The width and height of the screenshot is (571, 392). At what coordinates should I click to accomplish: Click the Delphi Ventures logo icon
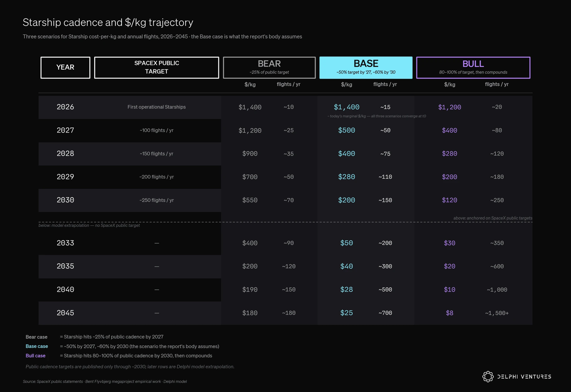pos(488,377)
